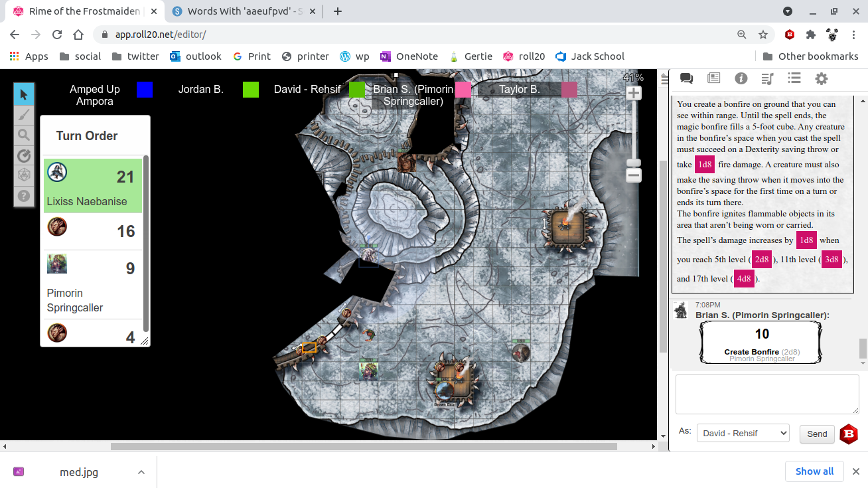Click the map zoom-in plus button

(634, 93)
